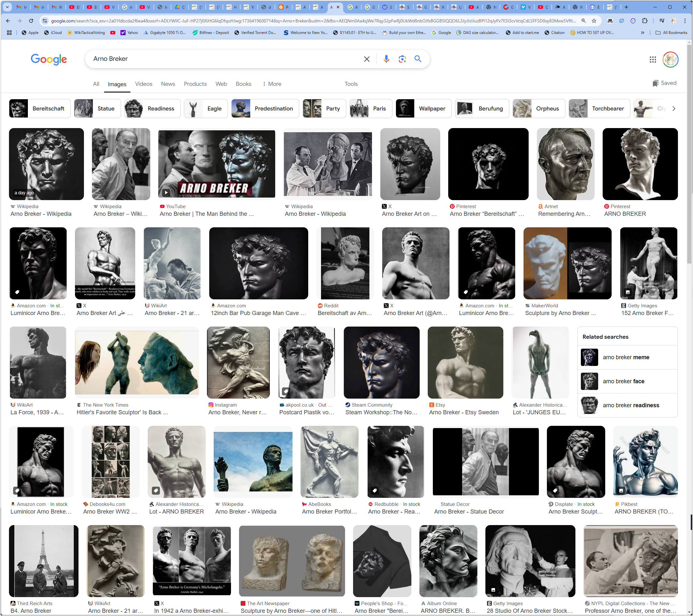Select the Statue suggestion chip
The width and height of the screenshot is (693, 616).
[x=97, y=109]
